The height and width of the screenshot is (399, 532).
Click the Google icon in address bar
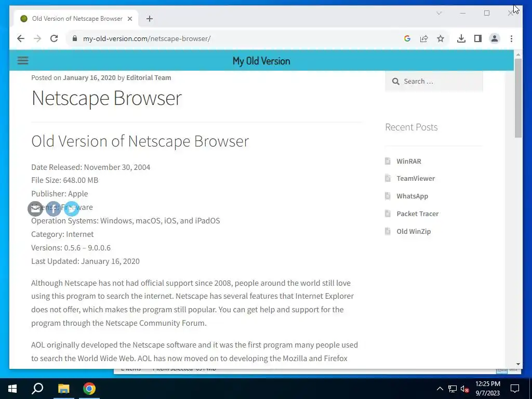pyautogui.click(x=407, y=38)
